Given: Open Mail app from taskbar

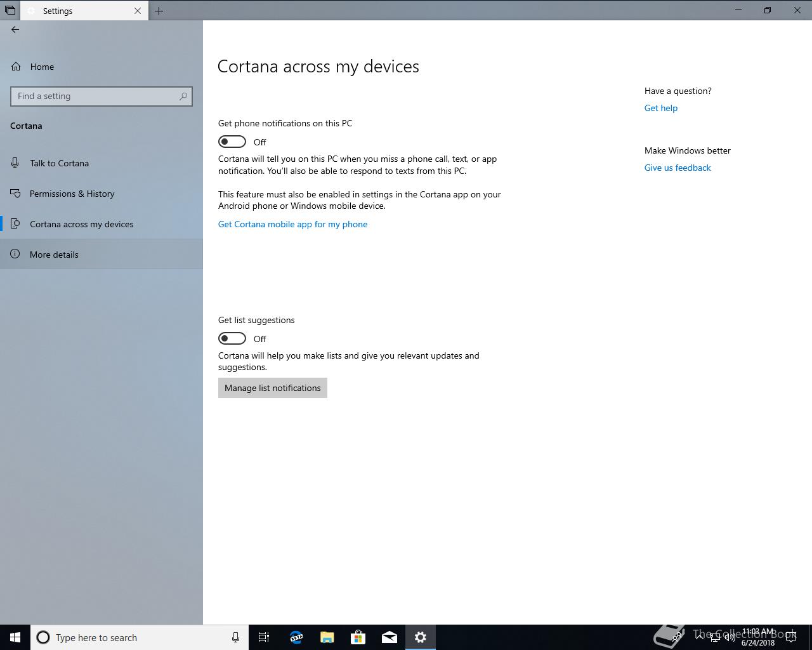Looking at the screenshot, I should tap(390, 637).
